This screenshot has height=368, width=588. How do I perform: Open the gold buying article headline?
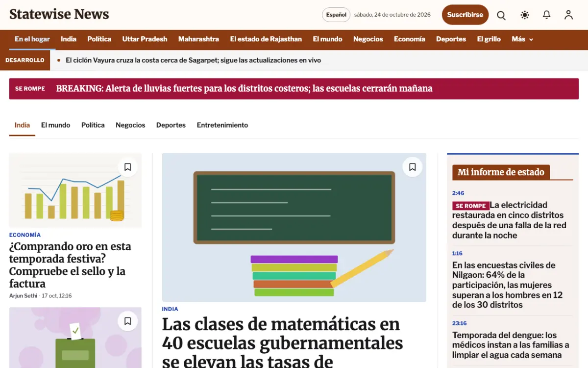(x=70, y=265)
